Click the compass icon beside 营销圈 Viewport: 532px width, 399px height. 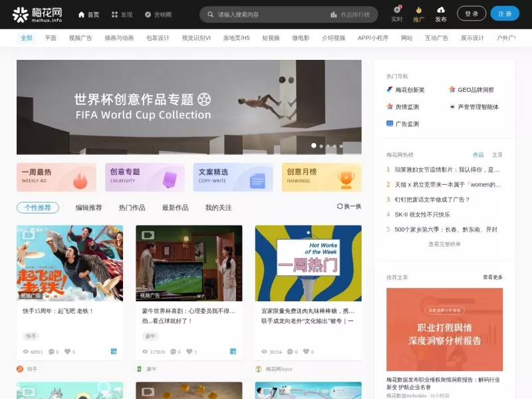point(148,15)
